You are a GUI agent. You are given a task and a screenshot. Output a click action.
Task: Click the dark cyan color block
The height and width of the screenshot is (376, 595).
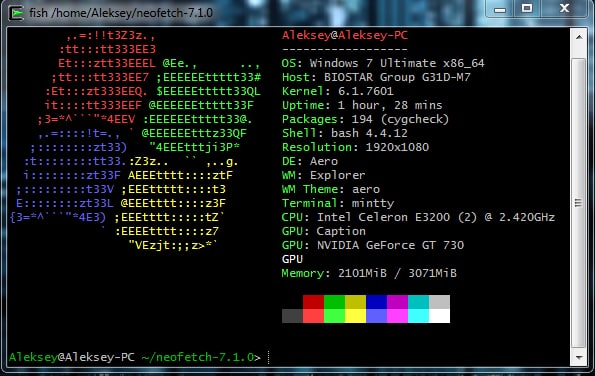pos(419,302)
